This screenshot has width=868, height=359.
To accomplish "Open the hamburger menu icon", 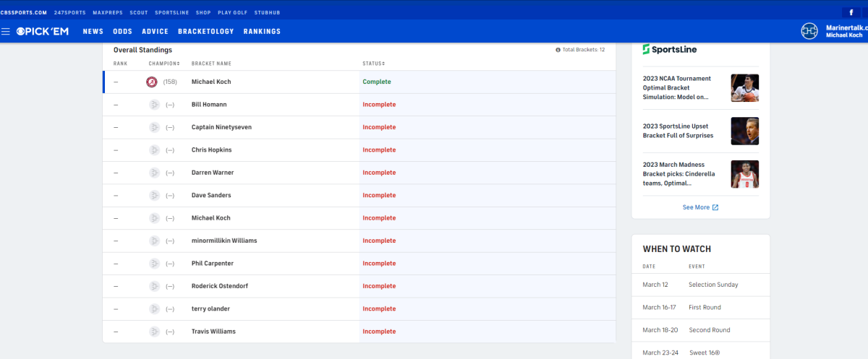I will [x=6, y=31].
